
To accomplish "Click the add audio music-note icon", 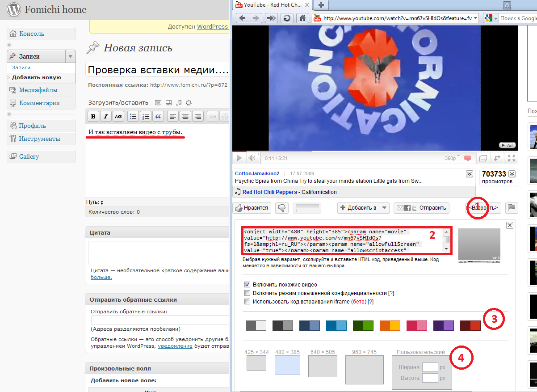I will click(x=179, y=102).
